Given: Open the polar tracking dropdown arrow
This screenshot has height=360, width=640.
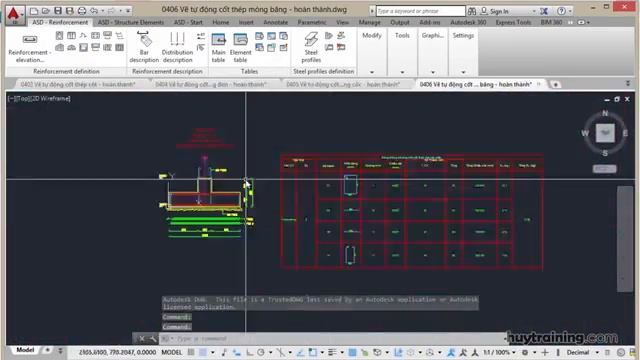Looking at the screenshot, I should (270, 352).
